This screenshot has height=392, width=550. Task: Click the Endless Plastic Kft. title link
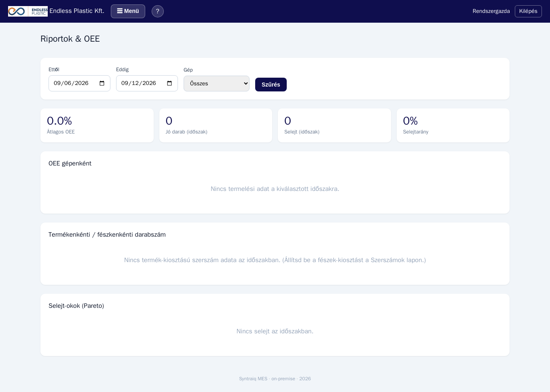77,11
